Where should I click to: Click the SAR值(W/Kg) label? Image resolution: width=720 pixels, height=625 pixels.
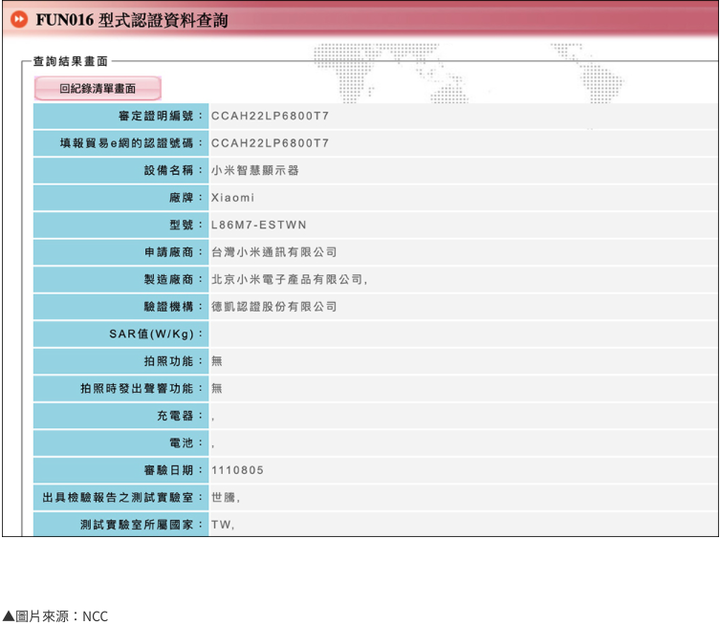(156, 334)
